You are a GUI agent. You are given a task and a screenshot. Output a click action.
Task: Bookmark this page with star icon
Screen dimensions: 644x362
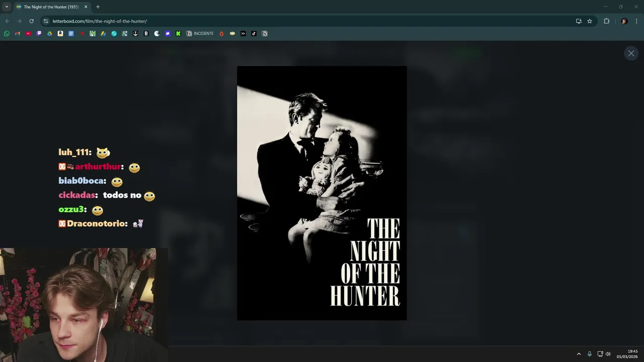pos(590,21)
